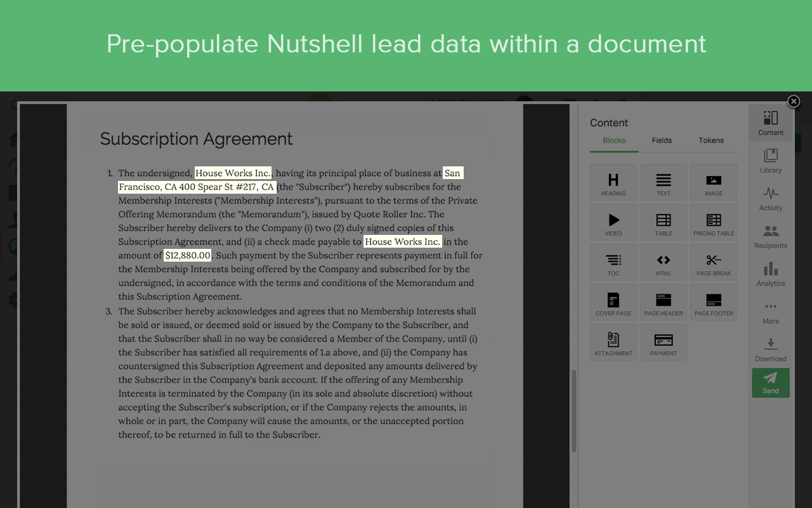Insert a Page Header block

tap(663, 302)
